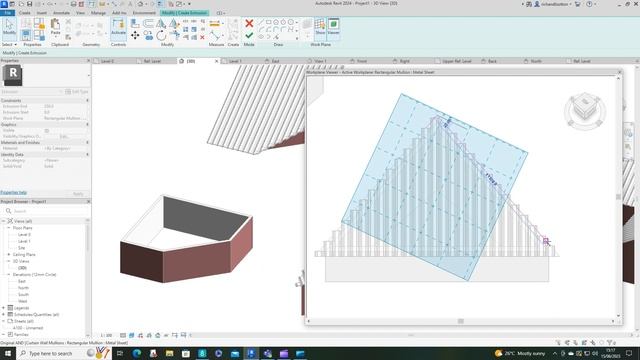This screenshot has height=360, width=640.
Task: Select the Modify arrow tool
Action: [x=9, y=28]
